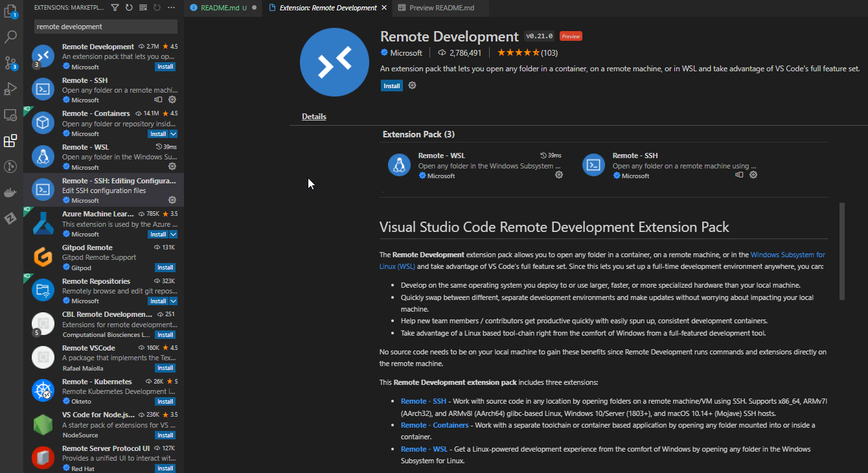Viewport: 868px width, 473px height.
Task: Click the filter extensions funnel icon
Action: [x=115, y=8]
